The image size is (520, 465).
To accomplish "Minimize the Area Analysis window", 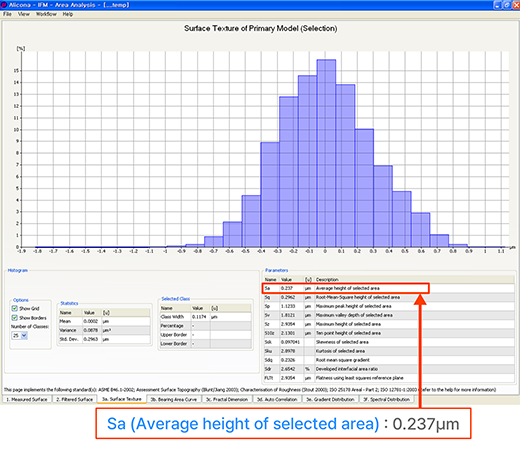I will pos(497,5).
